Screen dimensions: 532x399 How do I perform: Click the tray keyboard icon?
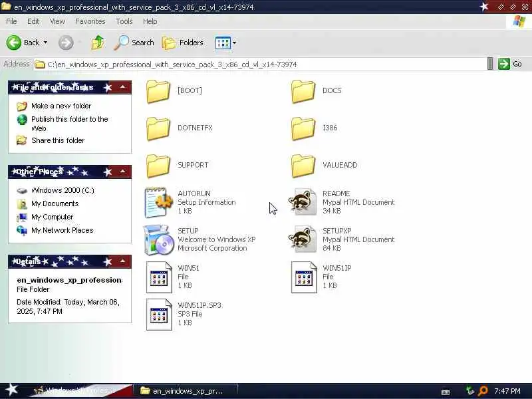(446, 392)
